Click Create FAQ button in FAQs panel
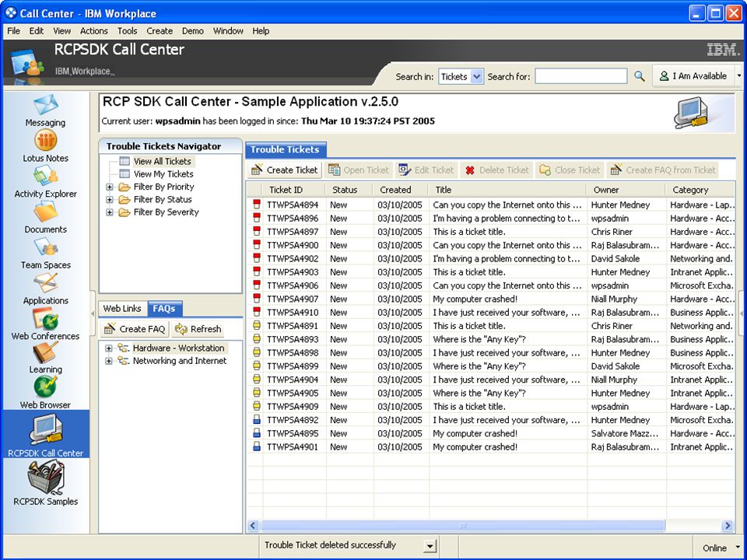 135,329
